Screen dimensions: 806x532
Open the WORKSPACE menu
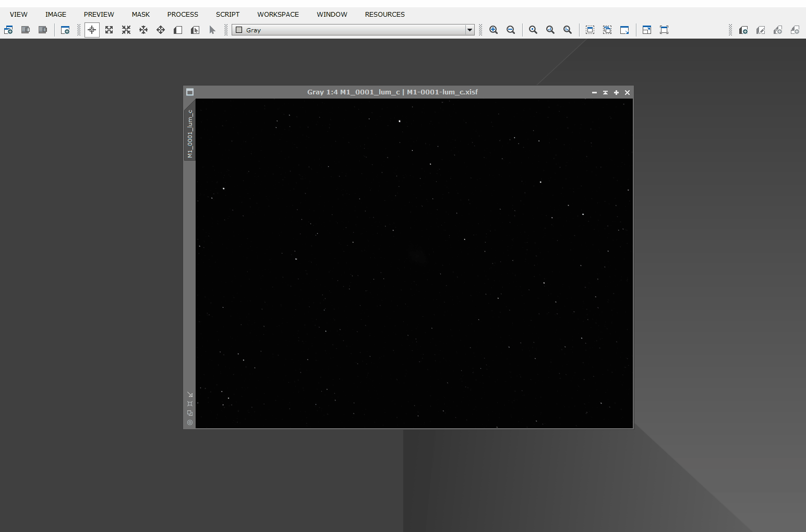tap(278, 14)
